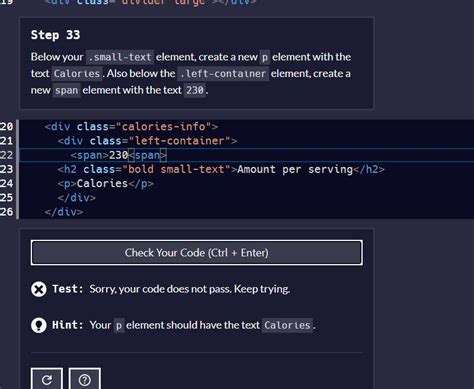This screenshot has height=389, width=474.
Task: Click the Hint message text
Action: pyautogui.click(x=202, y=325)
